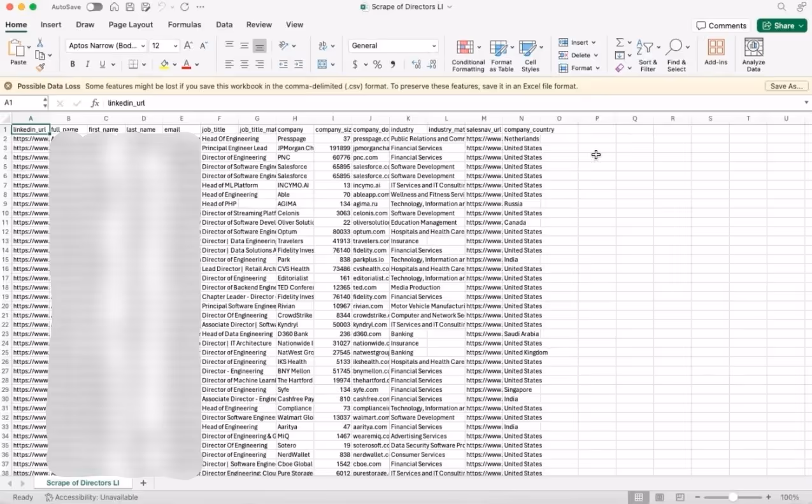The width and height of the screenshot is (812, 504).
Task: Click the Redo circular arrow icon
Action: coord(185,7)
